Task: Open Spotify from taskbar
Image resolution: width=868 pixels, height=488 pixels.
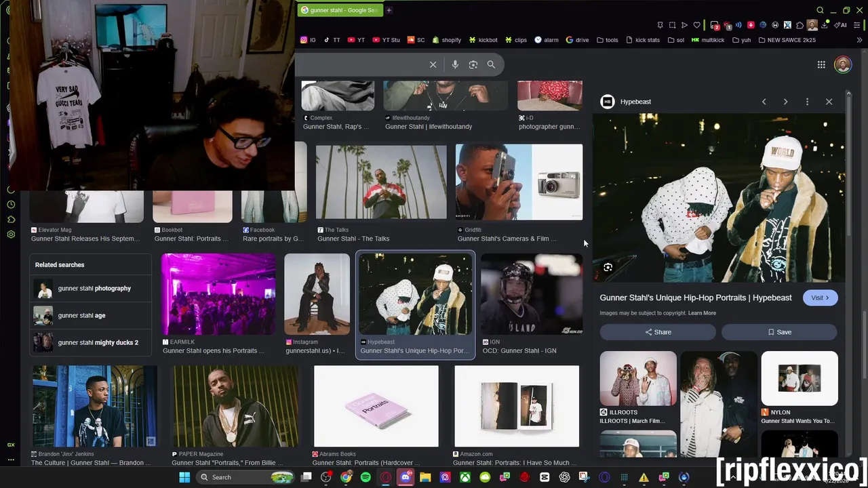Action: (x=366, y=477)
